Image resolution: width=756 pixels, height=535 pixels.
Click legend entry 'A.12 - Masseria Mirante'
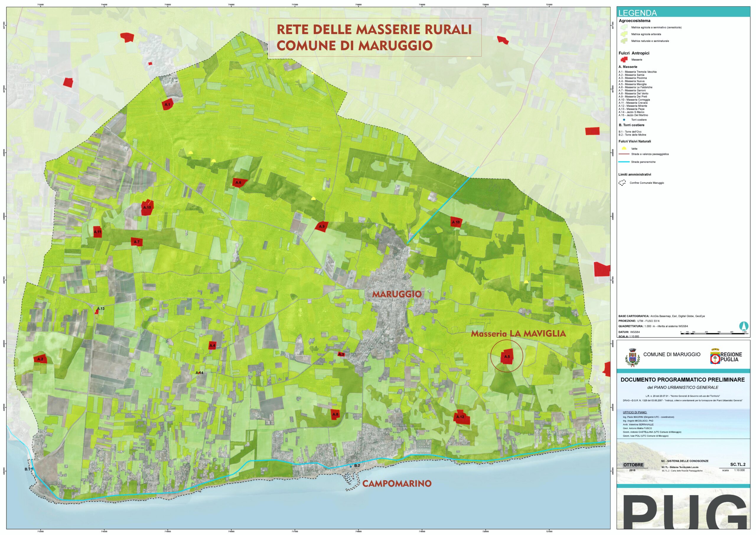633,106
